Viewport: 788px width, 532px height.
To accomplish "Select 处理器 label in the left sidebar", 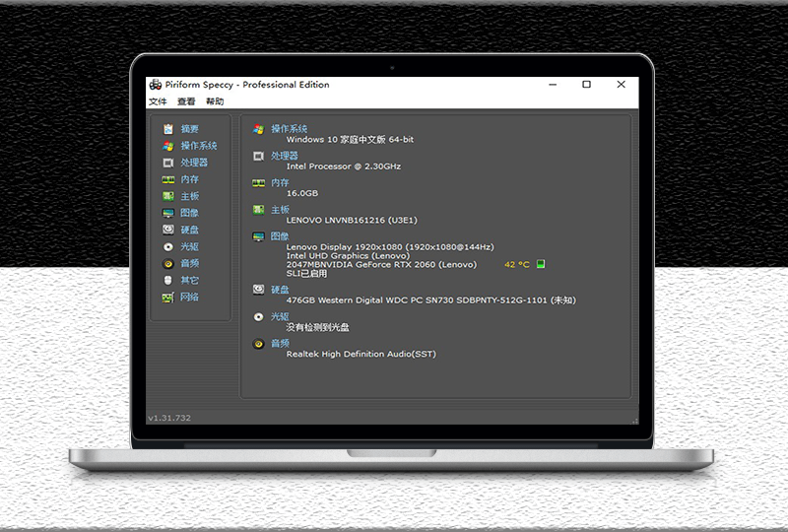I will pos(194,163).
